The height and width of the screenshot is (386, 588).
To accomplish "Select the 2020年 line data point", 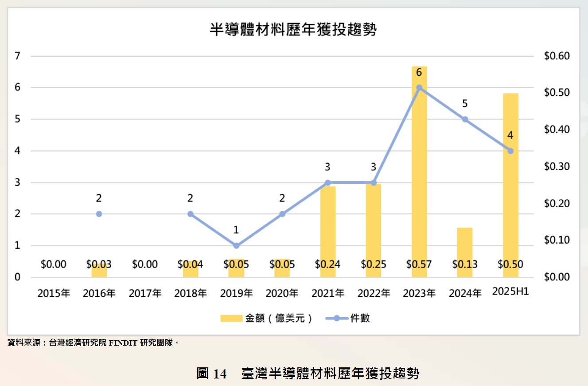I will (x=282, y=214).
